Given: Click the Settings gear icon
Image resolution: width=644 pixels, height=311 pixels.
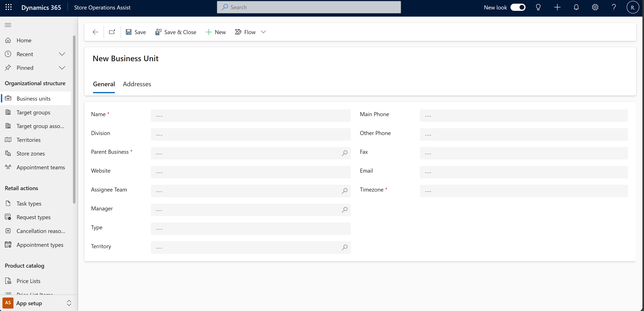Looking at the screenshot, I should point(594,7).
